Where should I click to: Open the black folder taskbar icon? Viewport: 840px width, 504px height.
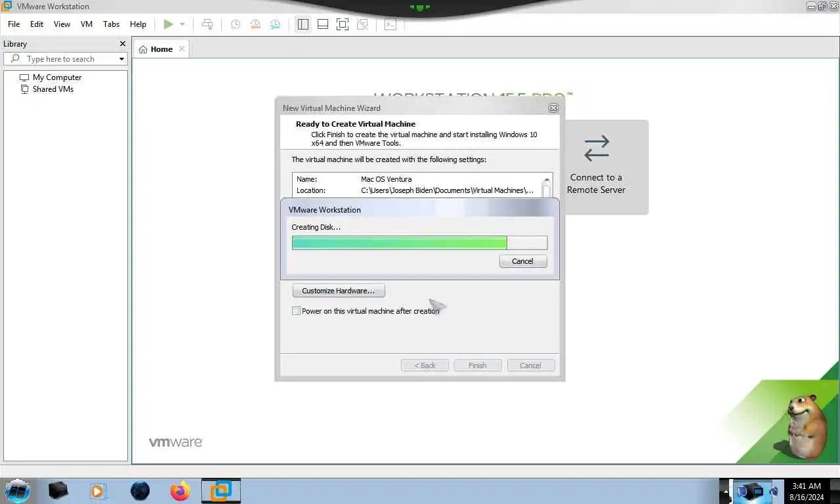[58, 490]
